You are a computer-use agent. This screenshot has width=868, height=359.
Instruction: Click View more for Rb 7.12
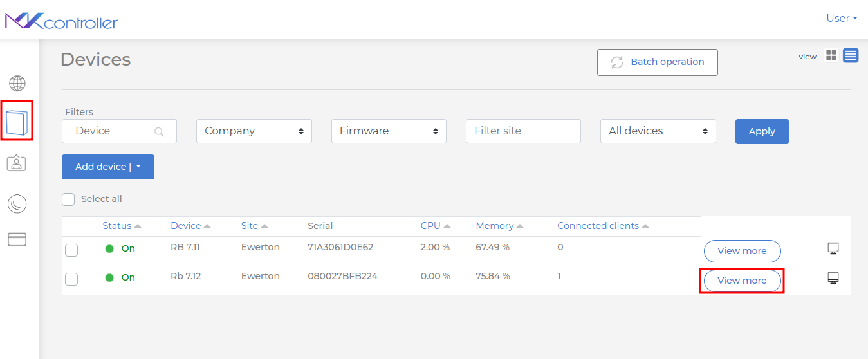pyautogui.click(x=742, y=281)
